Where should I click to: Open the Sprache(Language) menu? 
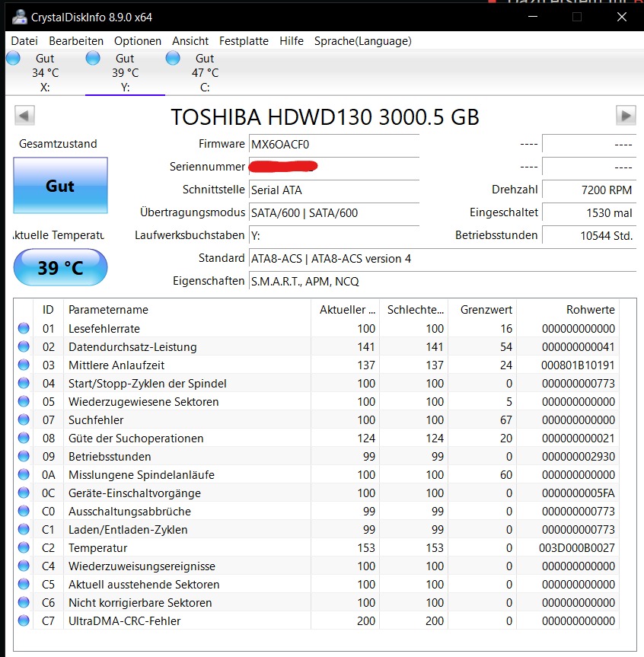point(363,41)
